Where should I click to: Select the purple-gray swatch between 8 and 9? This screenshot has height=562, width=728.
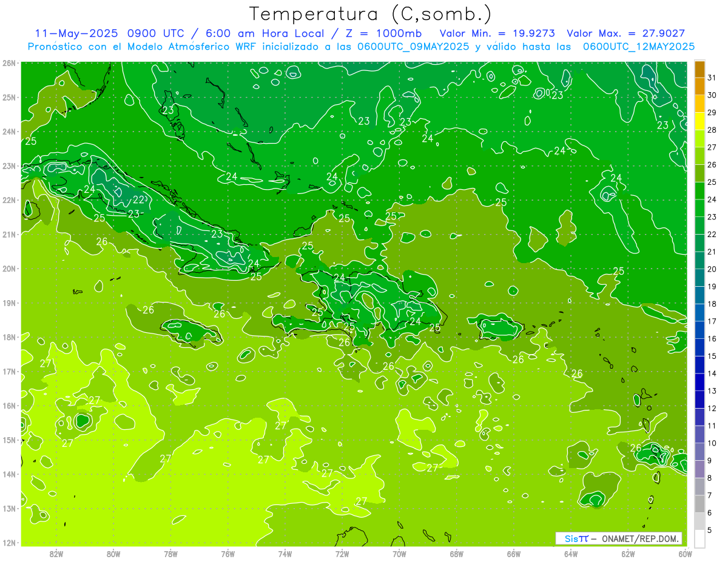click(x=699, y=469)
